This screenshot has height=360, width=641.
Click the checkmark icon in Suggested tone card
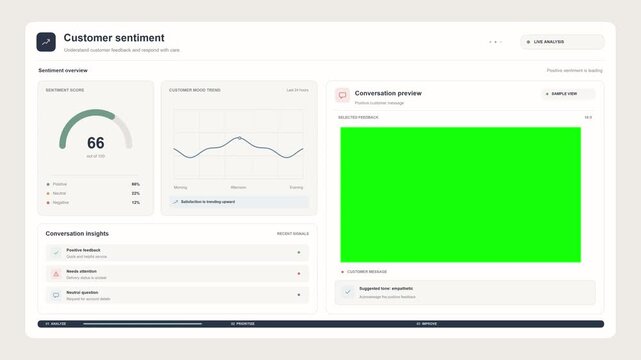(347, 292)
